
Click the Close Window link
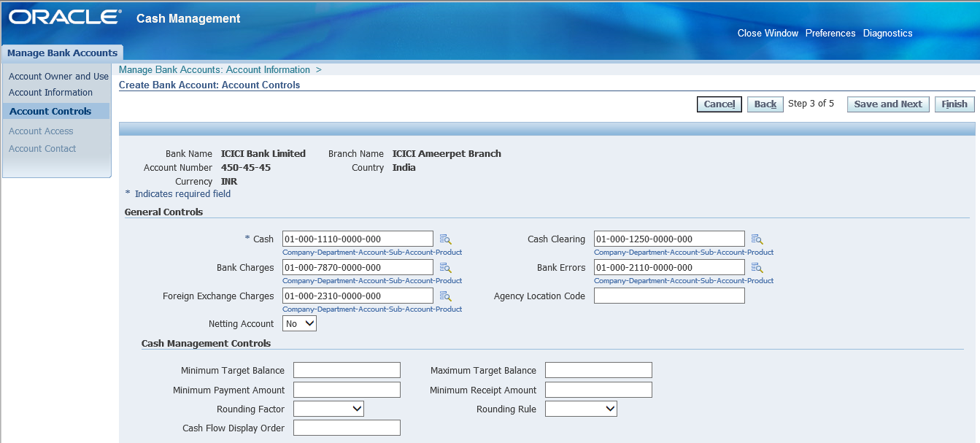[768, 33]
